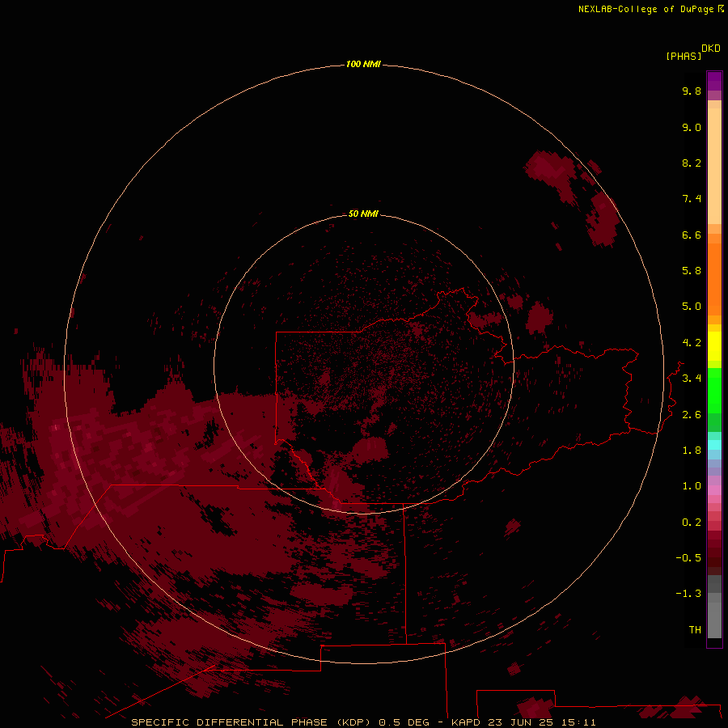Click the 15:11 timestamp

click(578, 722)
